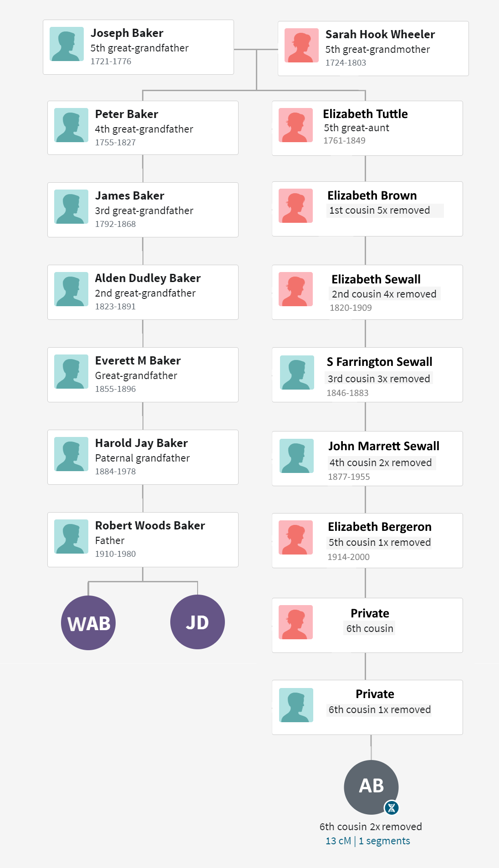Open Robert Woods Baker's name
Image resolution: width=499 pixels, height=868 pixels.
click(150, 525)
